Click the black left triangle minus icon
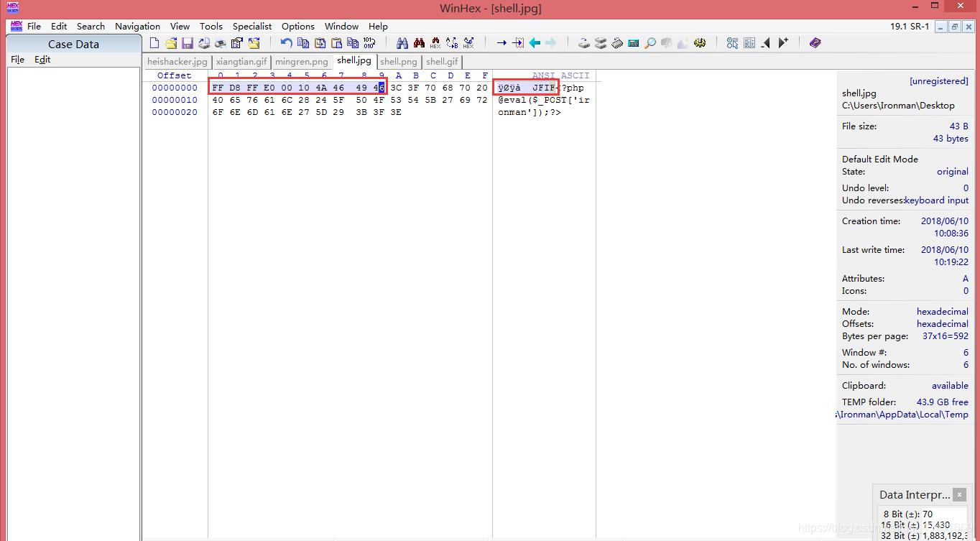This screenshot has height=541, width=980. pyautogui.click(x=766, y=43)
